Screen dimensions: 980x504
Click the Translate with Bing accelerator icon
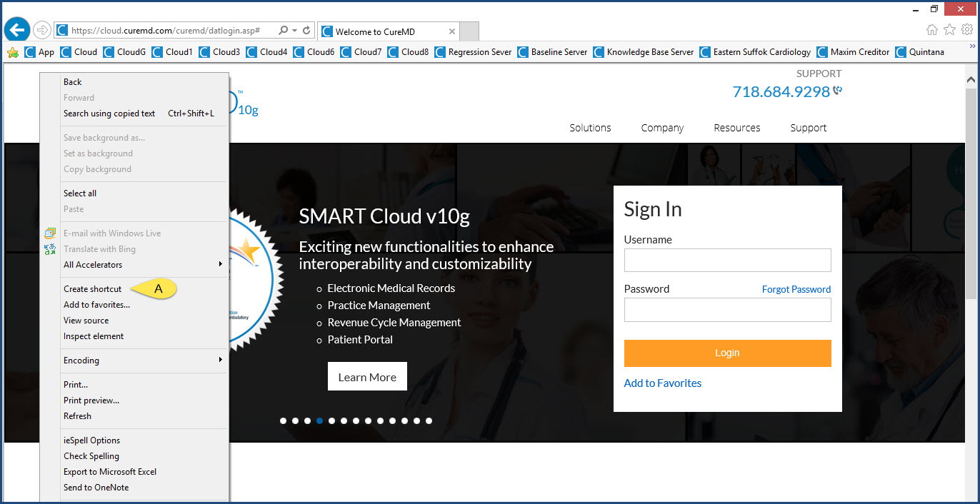(49, 248)
